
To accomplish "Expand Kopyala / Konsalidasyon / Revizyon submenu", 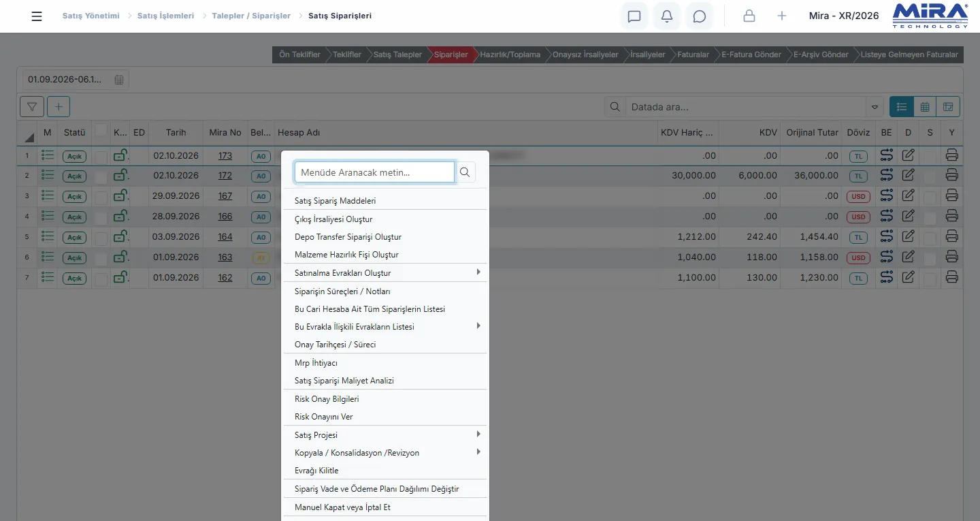I will (x=478, y=452).
